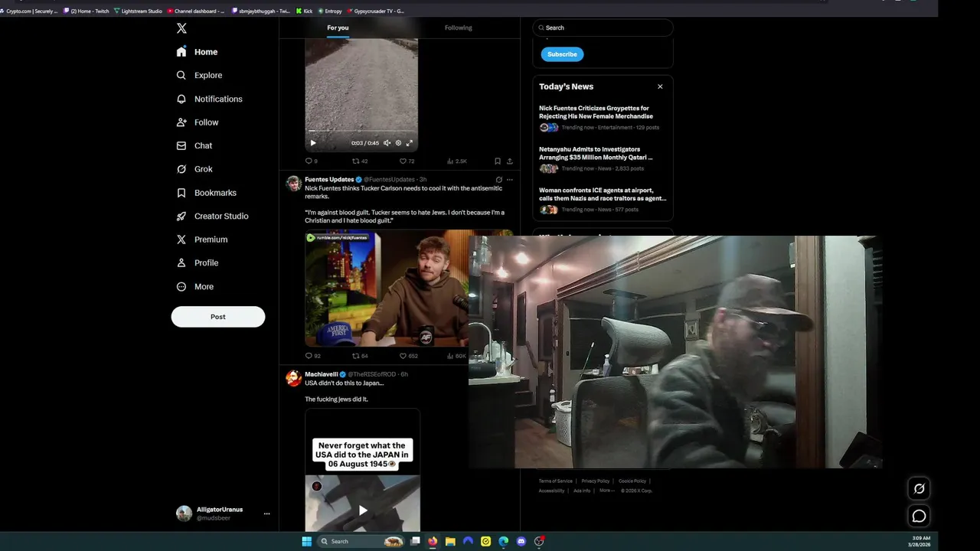Click the Subscribe button
This screenshot has width=980, height=551.
coord(562,54)
